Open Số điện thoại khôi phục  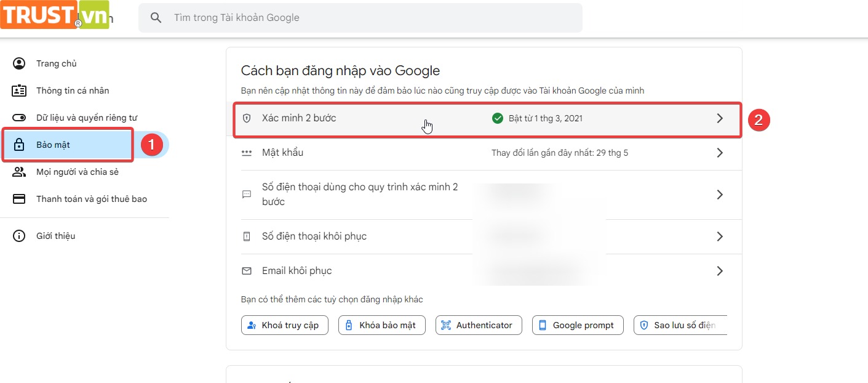pyautogui.click(x=484, y=236)
